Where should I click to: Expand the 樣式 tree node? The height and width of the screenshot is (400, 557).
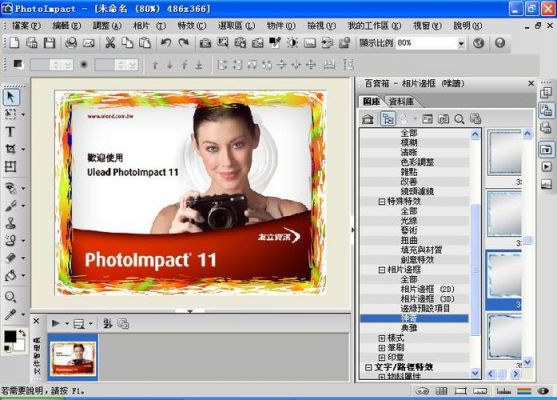[x=382, y=338]
